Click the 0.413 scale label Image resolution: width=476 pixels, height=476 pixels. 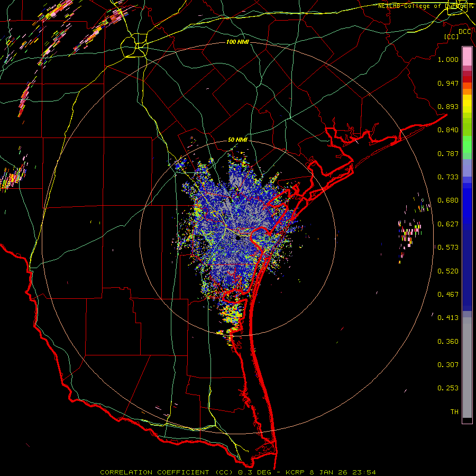(448, 318)
